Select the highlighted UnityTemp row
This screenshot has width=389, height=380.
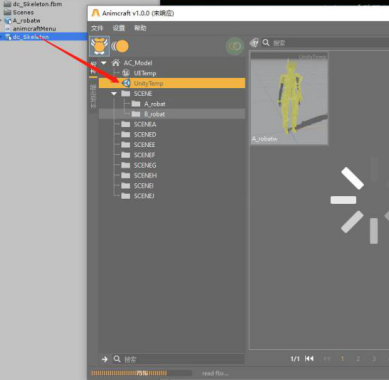172,83
